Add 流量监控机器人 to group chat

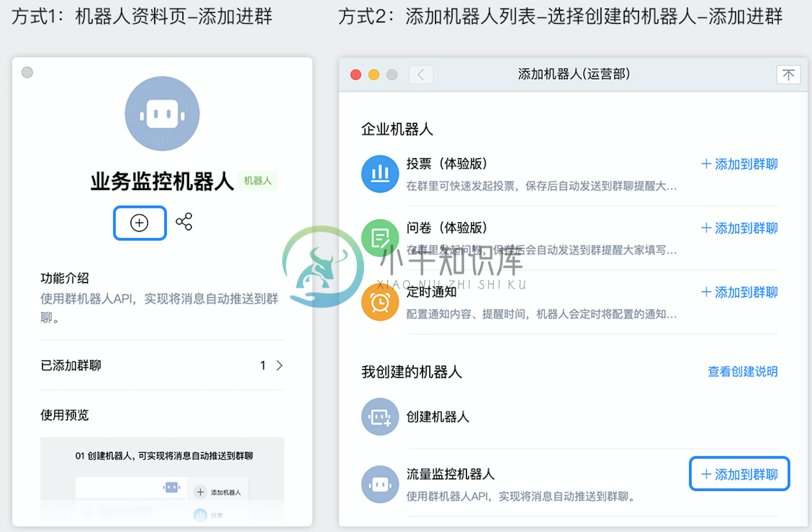point(740,474)
